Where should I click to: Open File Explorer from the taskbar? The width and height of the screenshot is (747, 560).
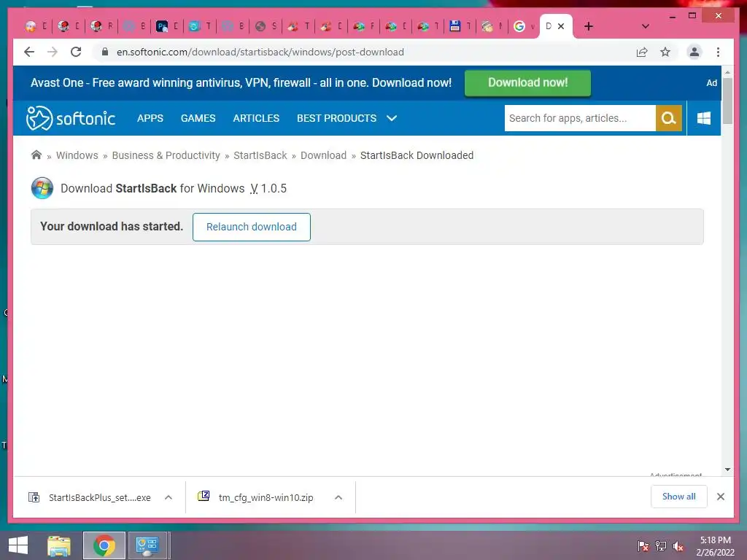[x=59, y=545]
